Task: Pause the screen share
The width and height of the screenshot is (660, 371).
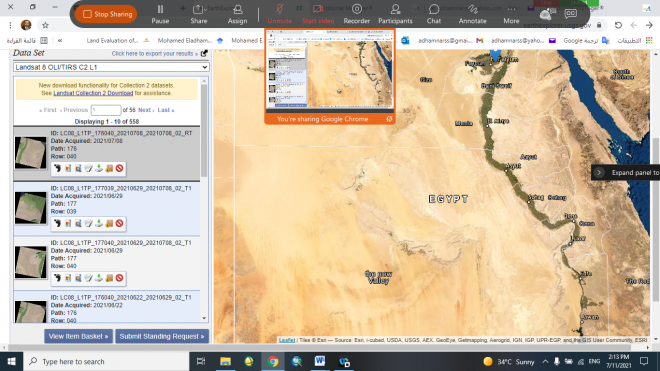Action: 160,14
